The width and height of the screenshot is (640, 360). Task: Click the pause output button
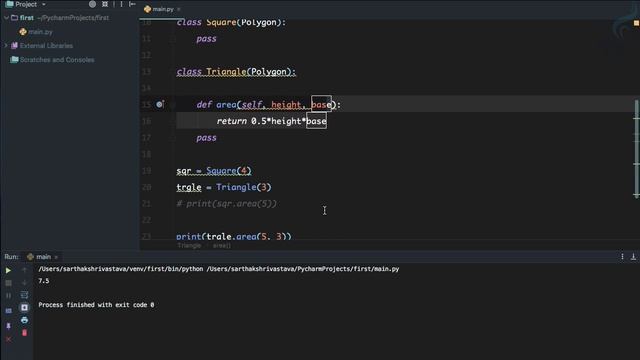[8, 295]
